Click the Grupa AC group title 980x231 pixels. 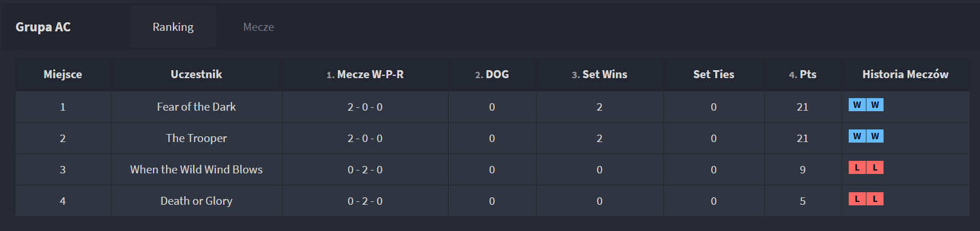pos(43,27)
